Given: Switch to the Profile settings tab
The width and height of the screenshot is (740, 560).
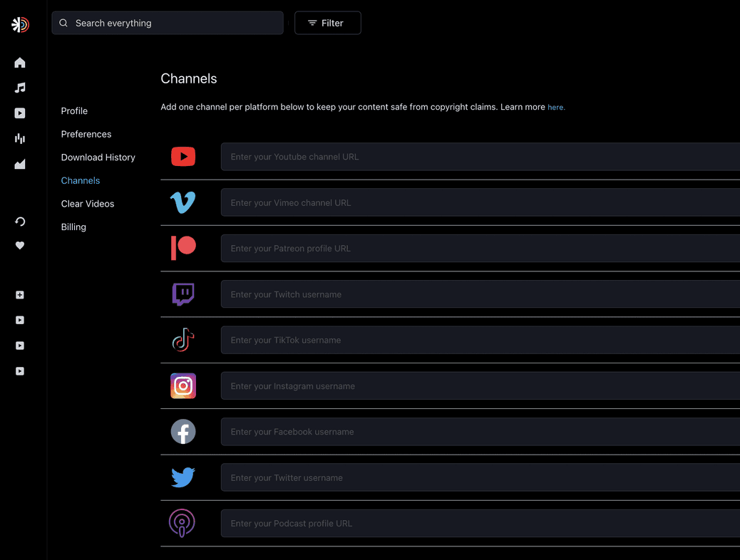Looking at the screenshot, I should [74, 111].
